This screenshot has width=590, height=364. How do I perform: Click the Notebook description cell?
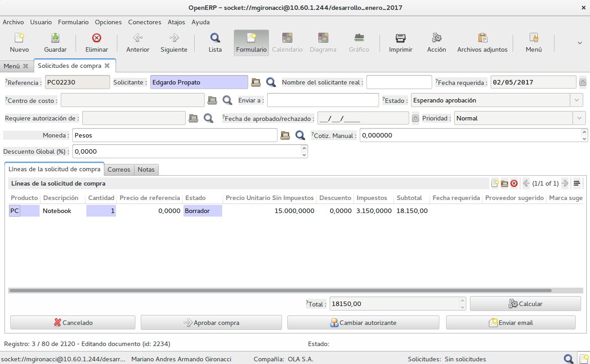pos(63,211)
